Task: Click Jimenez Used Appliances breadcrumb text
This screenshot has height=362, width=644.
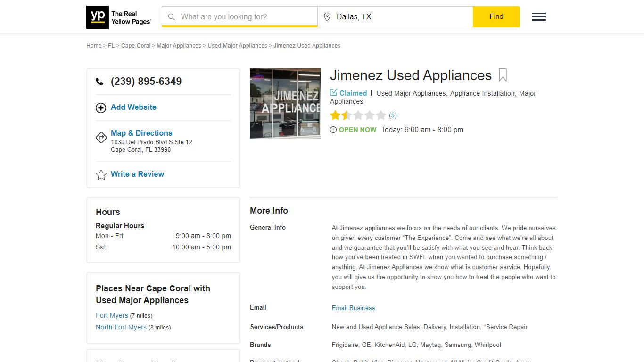Action: [307, 46]
